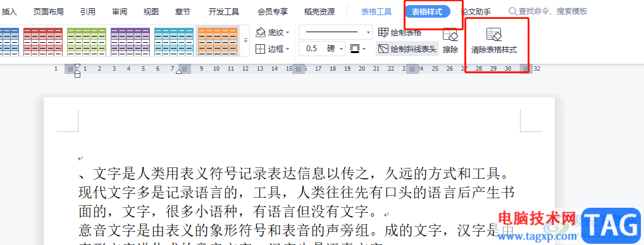Open the 引用 tab
The image size is (644, 245).
coord(88,12)
